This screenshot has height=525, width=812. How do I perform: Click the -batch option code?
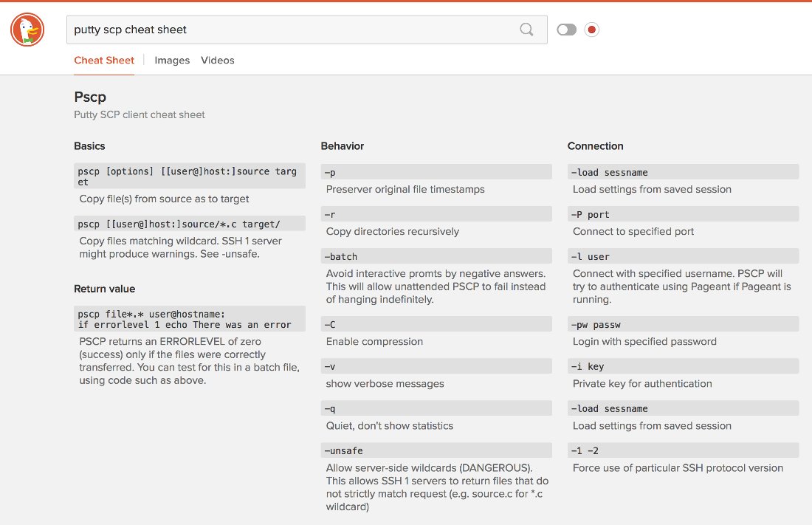(436, 256)
